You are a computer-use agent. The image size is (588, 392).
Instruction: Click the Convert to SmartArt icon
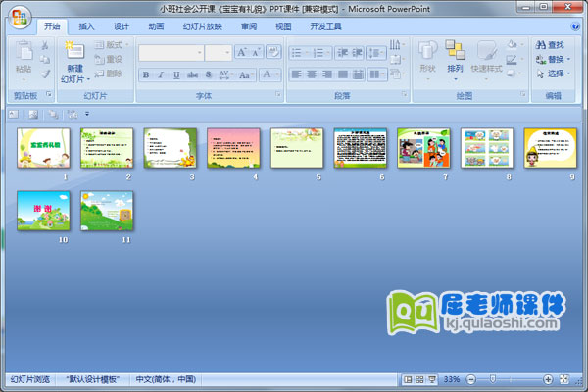(395, 73)
